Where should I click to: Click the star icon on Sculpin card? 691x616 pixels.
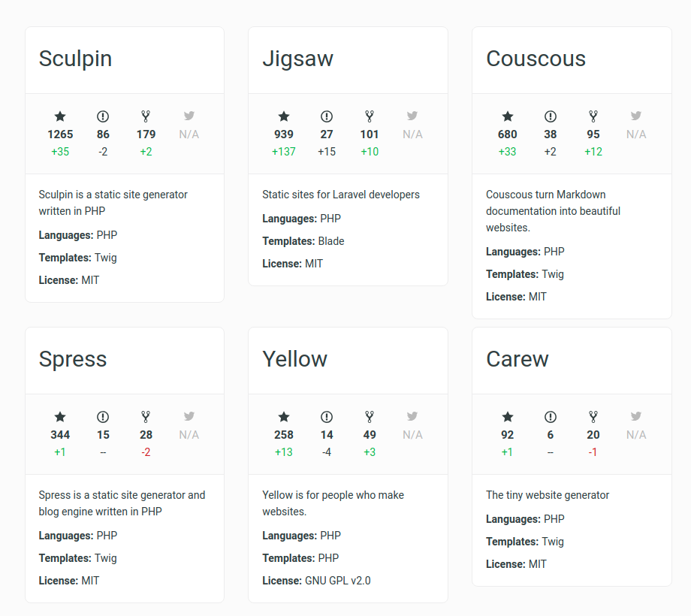coord(60,116)
